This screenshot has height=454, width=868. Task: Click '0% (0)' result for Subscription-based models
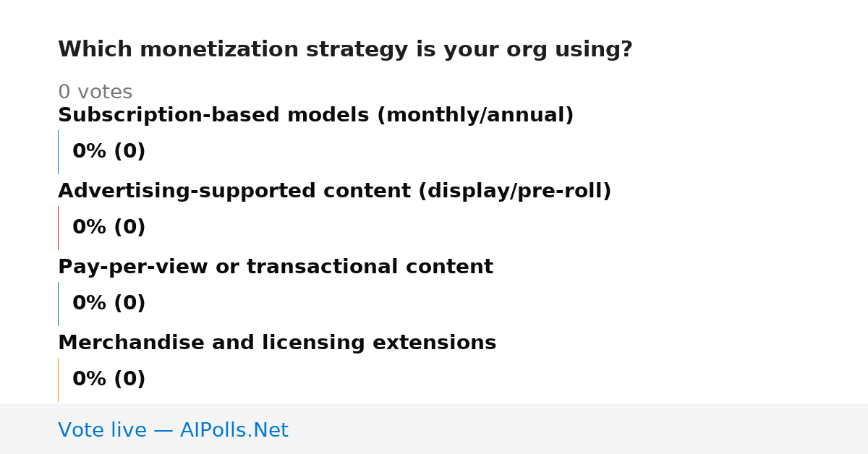click(x=109, y=151)
